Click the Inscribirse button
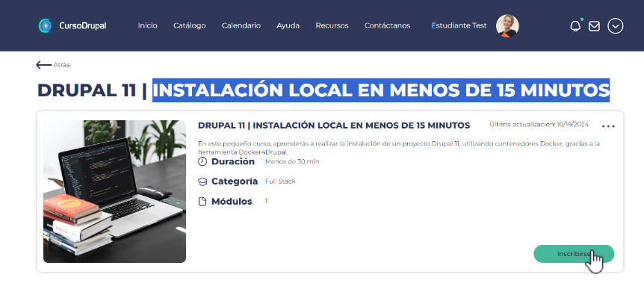 tap(574, 254)
